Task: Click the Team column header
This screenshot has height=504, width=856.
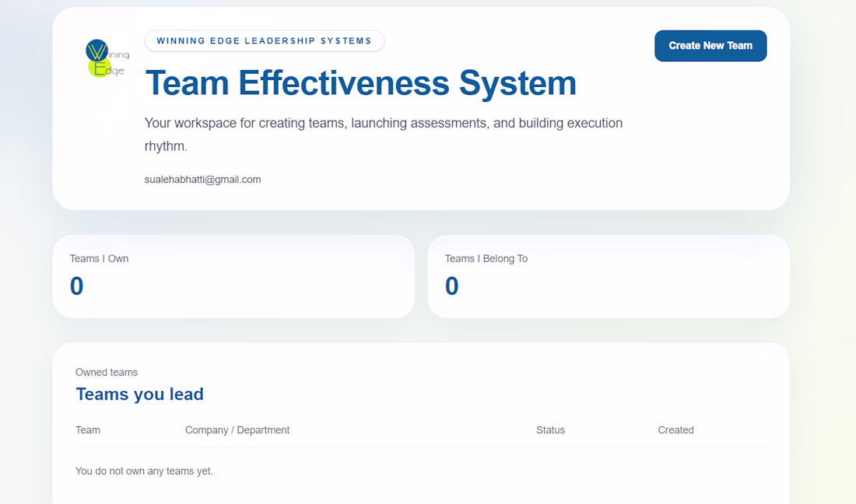Action: click(87, 430)
